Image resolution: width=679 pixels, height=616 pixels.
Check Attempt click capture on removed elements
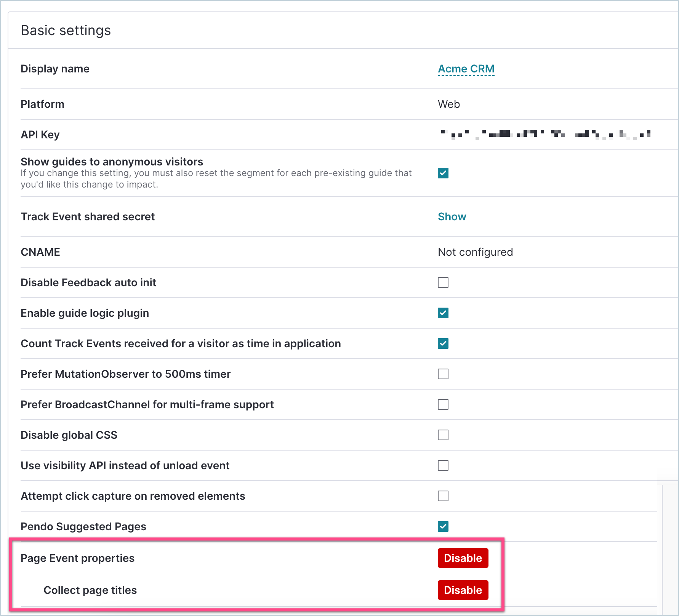pyautogui.click(x=443, y=496)
